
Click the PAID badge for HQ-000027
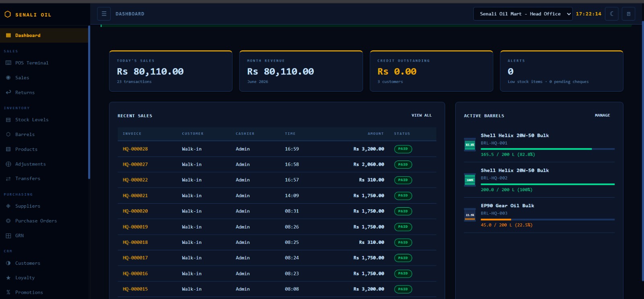[x=403, y=165]
